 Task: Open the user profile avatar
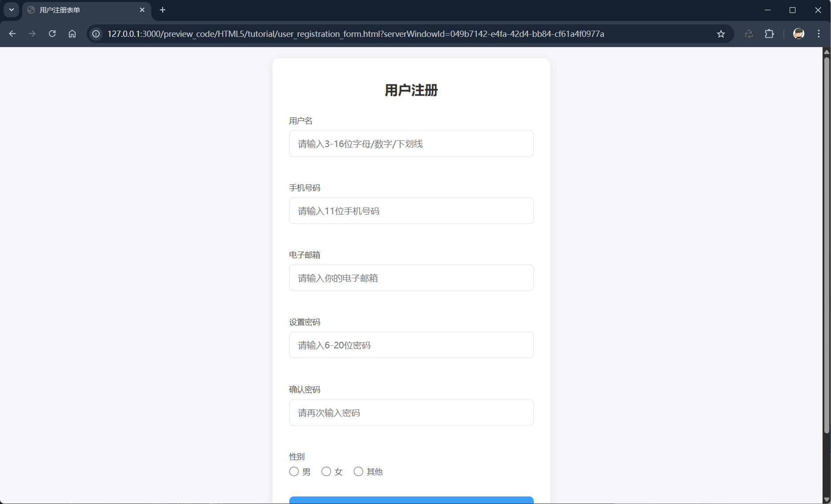tap(799, 34)
